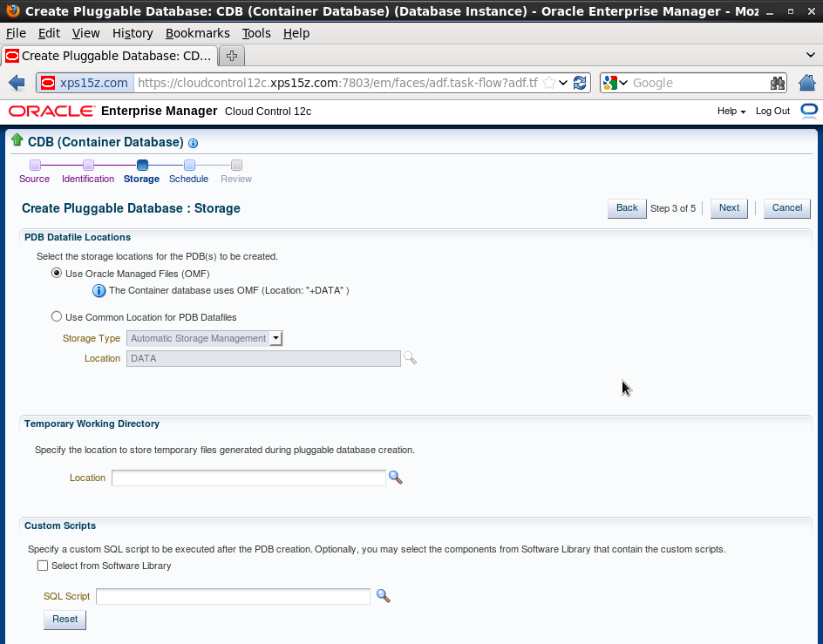Viewport: 823px width, 644px height.
Task: Click the Schedule step marker square
Action: (x=189, y=166)
